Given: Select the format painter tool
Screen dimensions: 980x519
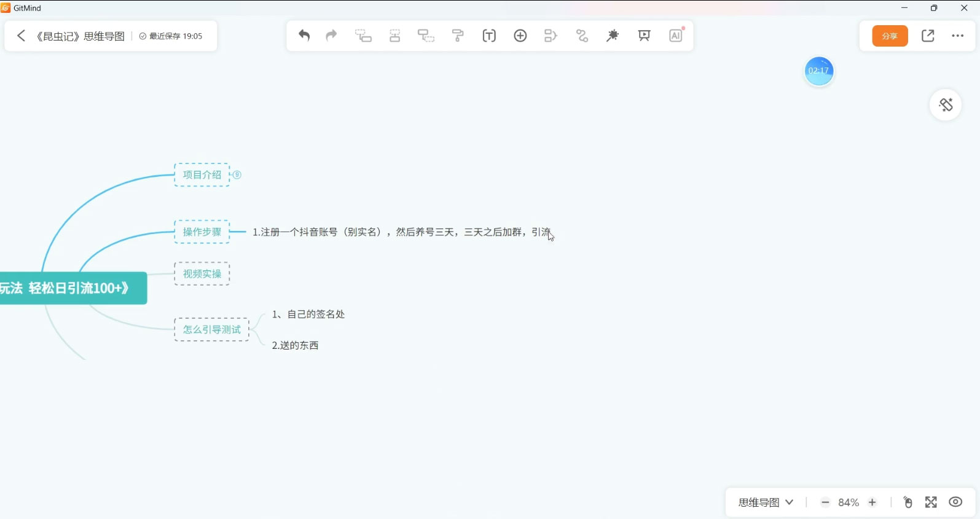Looking at the screenshot, I should coord(458,36).
